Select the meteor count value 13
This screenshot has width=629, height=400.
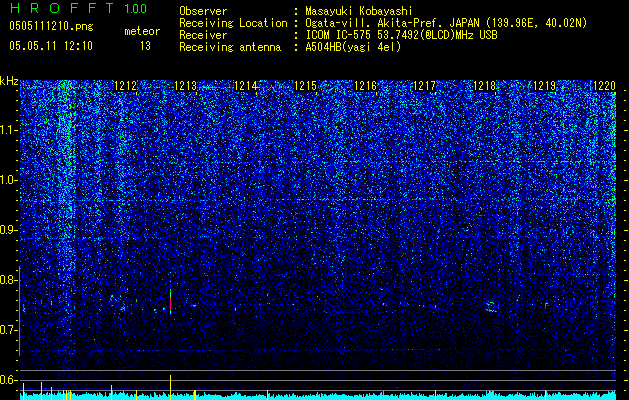[145, 46]
